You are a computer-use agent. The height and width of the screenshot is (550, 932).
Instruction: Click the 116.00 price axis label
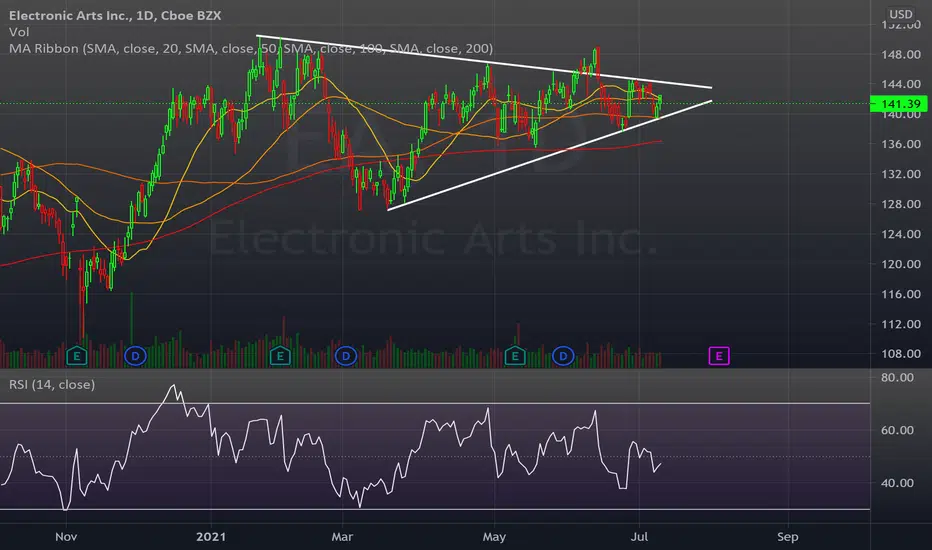(x=901, y=294)
